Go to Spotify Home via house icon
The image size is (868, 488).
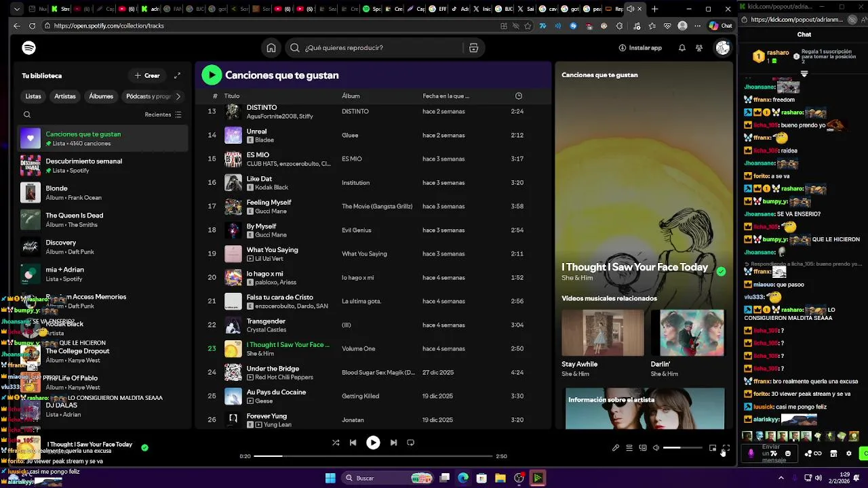click(x=271, y=48)
